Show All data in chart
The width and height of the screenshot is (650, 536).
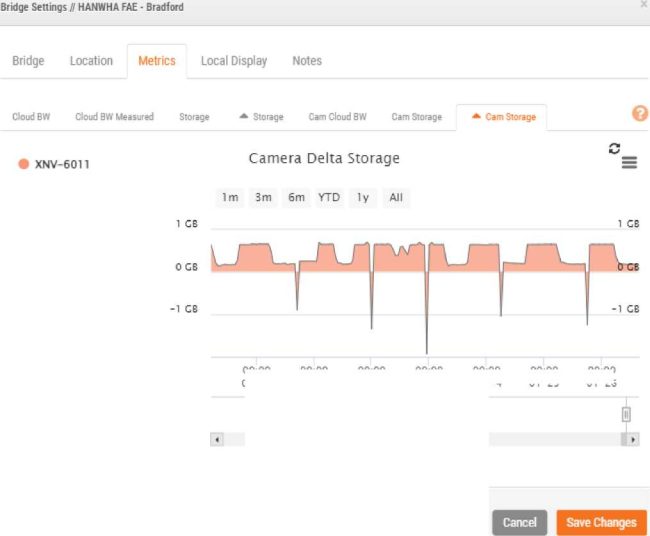click(396, 197)
